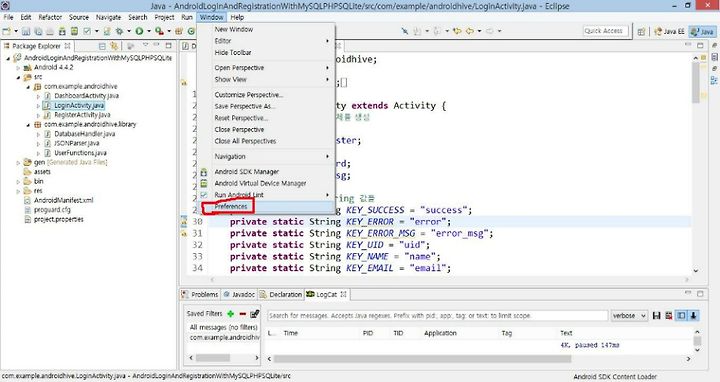Open the verbose log level dropdown
The height and width of the screenshot is (382, 720).
pyautogui.click(x=629, y=315)
